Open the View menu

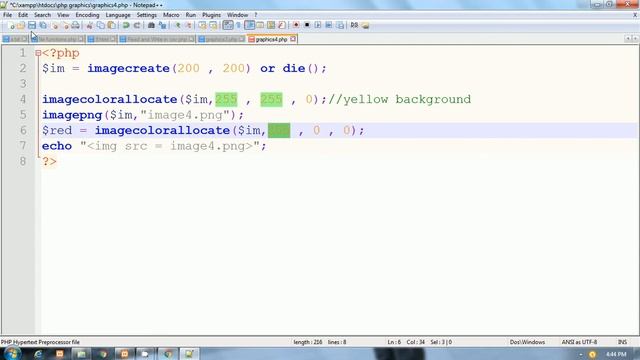63,15
